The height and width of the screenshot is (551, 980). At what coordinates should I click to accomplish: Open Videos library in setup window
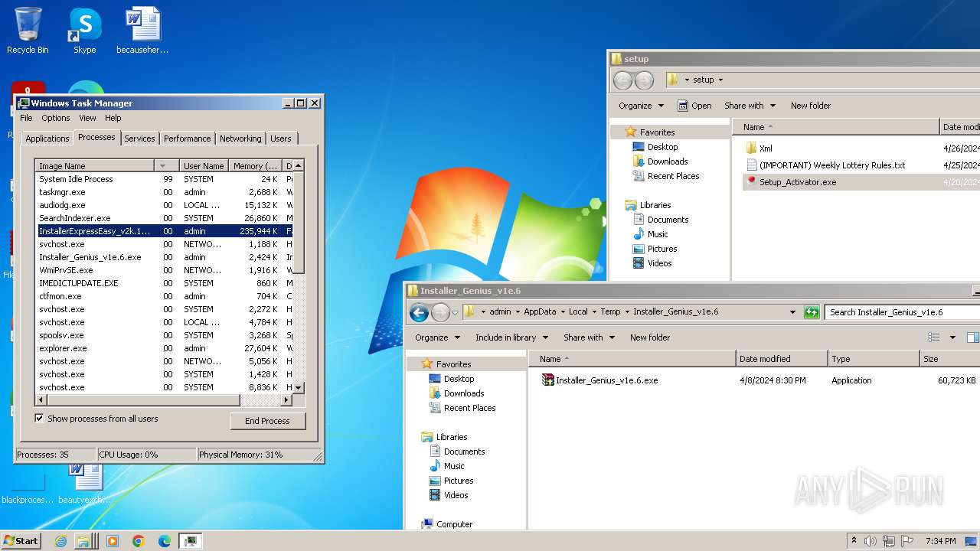coord(652,263)
